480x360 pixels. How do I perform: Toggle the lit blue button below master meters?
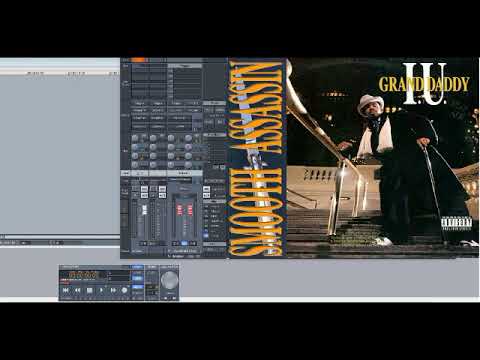pos(184,244)
